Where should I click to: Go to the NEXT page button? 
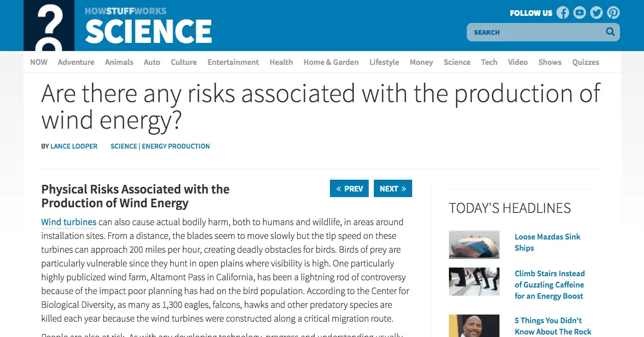tap(393, 188)
